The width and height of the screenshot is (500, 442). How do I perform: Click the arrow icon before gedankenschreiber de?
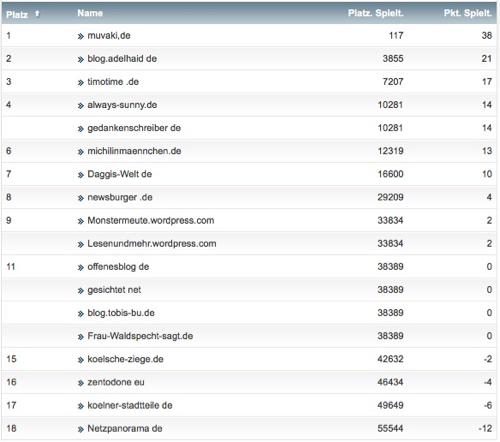point(80,129)
